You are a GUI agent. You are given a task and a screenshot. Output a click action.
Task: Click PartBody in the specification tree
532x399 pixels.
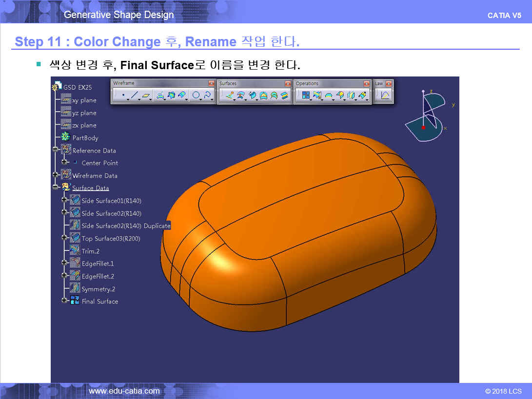click(x=85, y=138)
